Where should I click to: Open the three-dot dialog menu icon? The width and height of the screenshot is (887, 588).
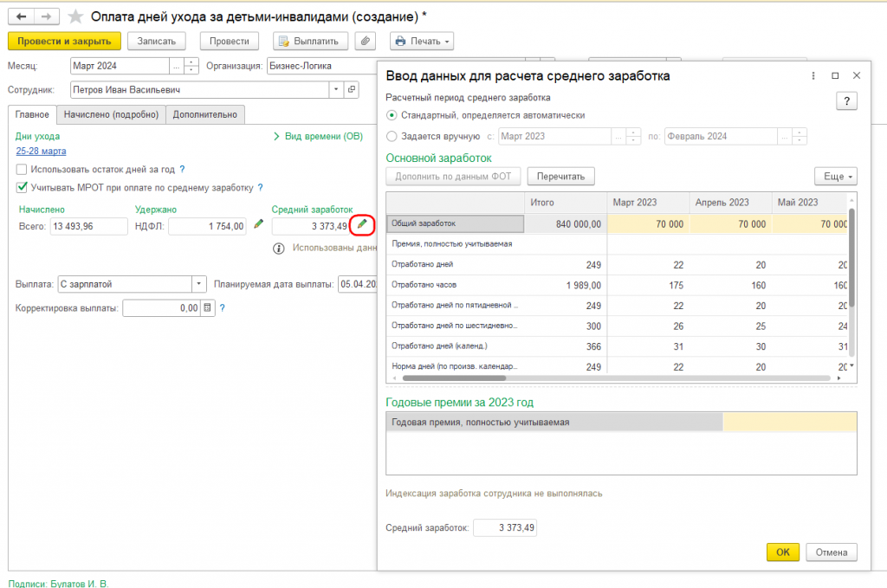(x=813, y=75)
